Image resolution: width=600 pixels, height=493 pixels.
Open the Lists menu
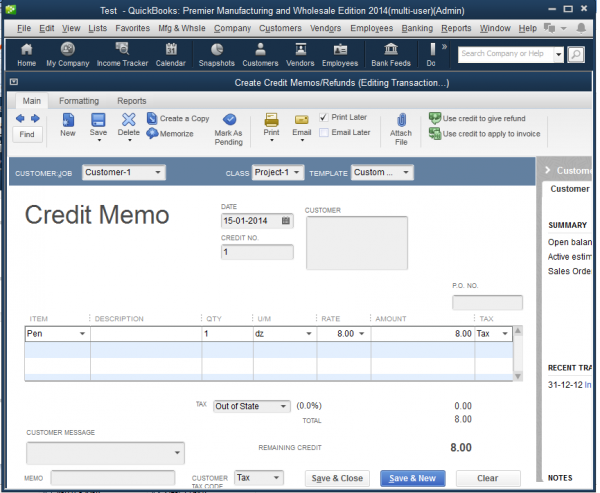click(x=98, y=28)
